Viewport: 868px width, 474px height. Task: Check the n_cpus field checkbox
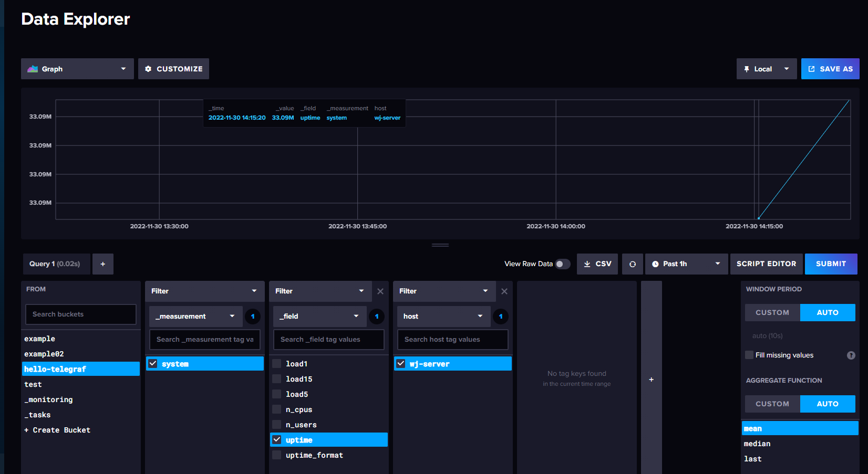tap(277, 409)
